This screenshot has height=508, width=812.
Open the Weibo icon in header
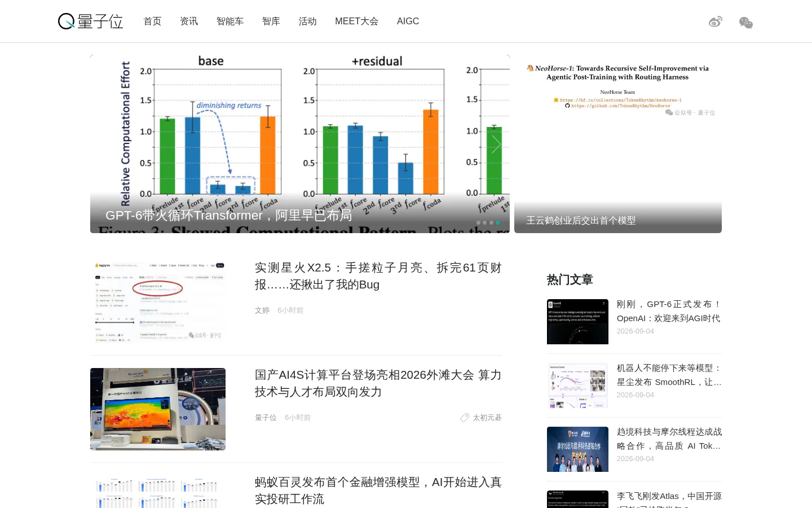(716, 21)
